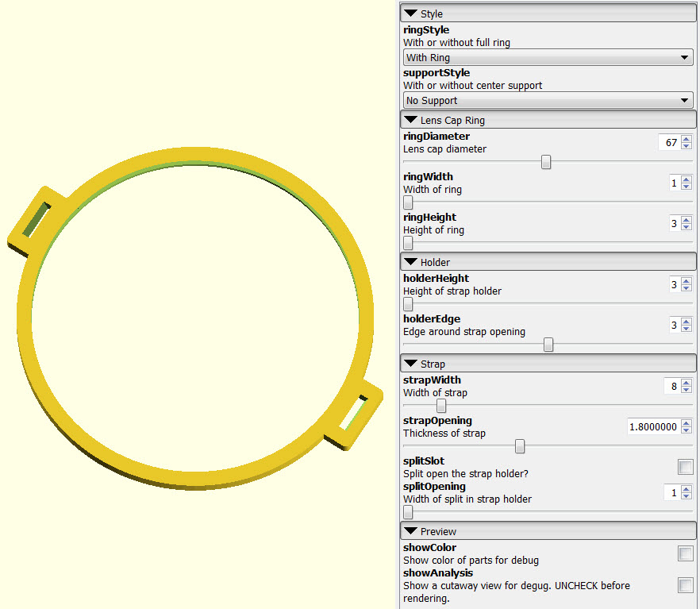The image size is (700, 609).
Task: Decrease ringHeight with the down arrow
Action: (687, 227)
